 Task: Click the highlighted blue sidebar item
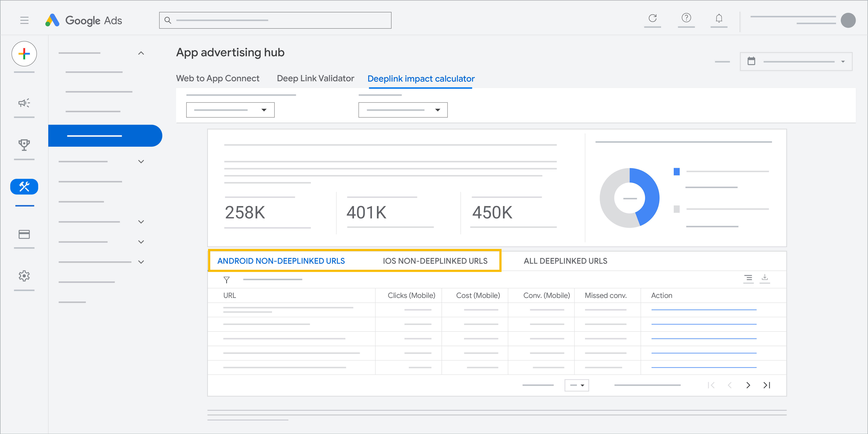[x=105, y=136]
